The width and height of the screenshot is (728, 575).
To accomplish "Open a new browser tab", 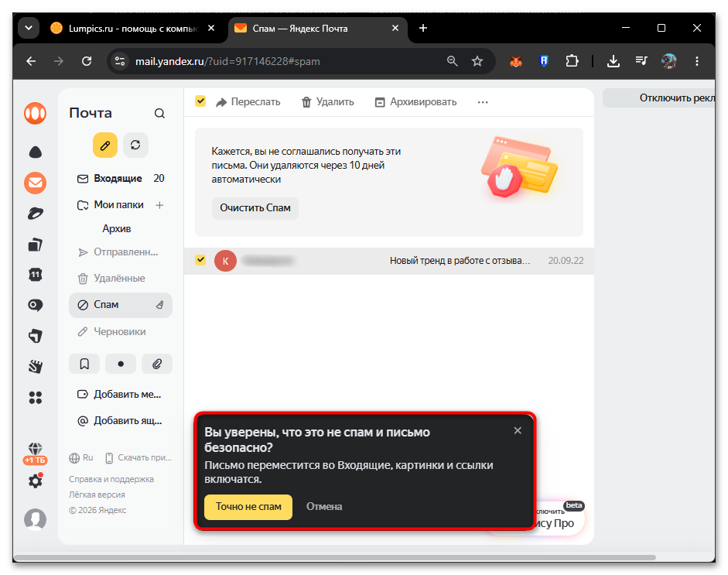I will [423, 28].
